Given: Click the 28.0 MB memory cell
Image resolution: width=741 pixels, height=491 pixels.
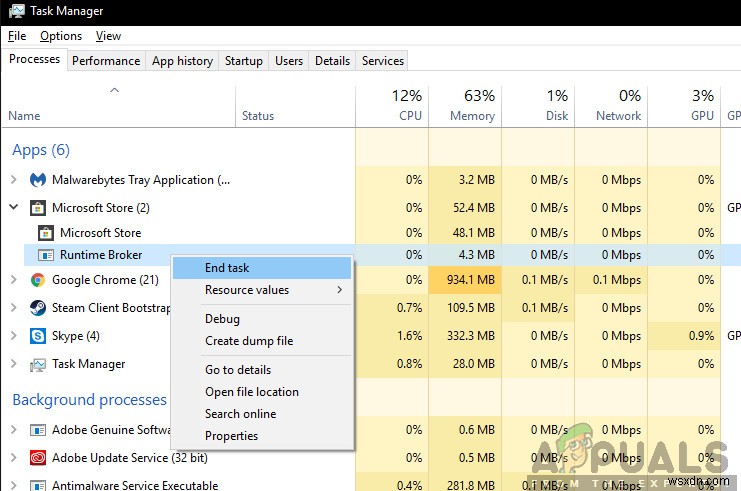Looking at the screenshot, I should [x=465, y=364].
